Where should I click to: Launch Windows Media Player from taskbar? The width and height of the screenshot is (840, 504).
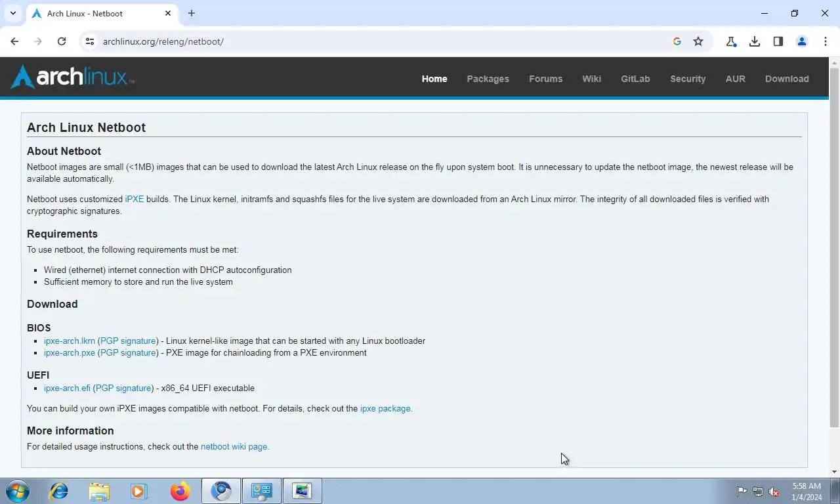139,491
